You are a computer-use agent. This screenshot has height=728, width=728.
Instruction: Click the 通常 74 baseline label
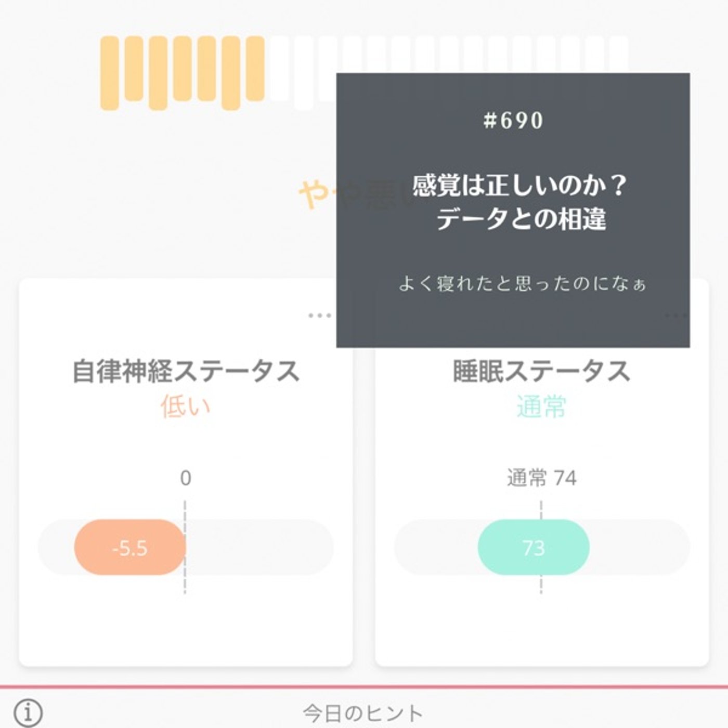point(541,478)
